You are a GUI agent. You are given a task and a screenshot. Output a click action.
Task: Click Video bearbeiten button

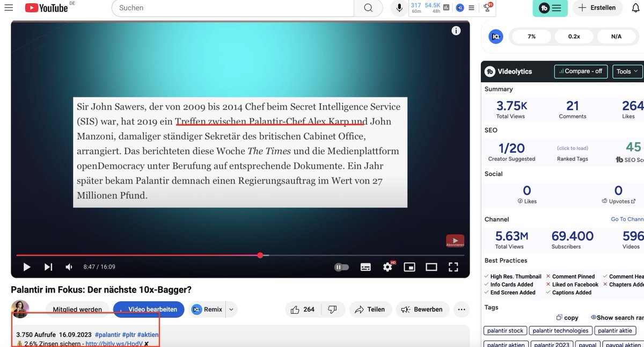149,309
